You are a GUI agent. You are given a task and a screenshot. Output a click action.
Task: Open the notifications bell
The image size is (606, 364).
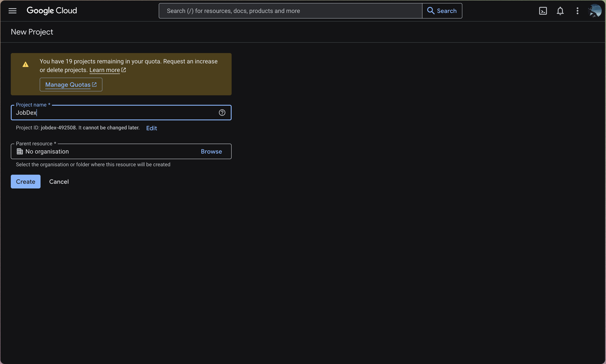(x=560, y=11)
